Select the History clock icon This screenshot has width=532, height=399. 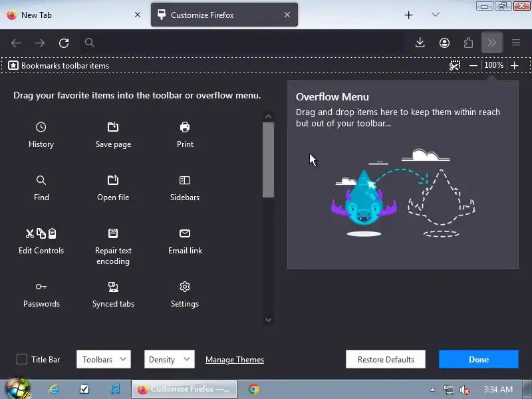pos(41,127)
